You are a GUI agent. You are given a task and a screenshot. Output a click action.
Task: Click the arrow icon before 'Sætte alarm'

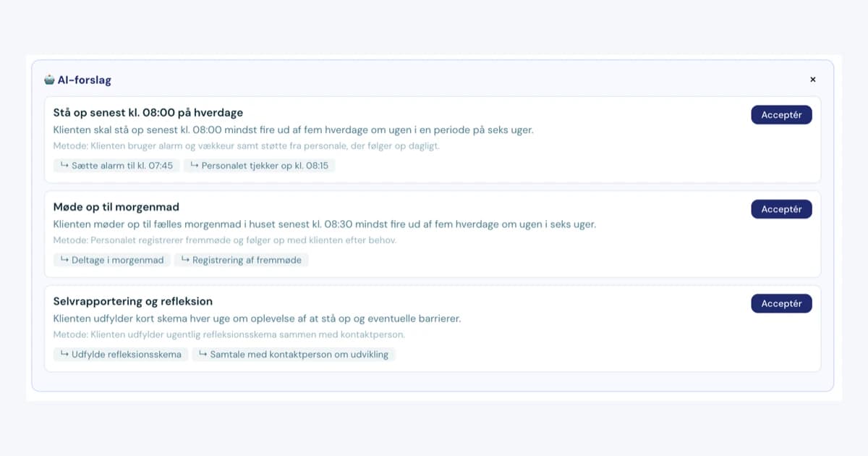tap(64, 165)
